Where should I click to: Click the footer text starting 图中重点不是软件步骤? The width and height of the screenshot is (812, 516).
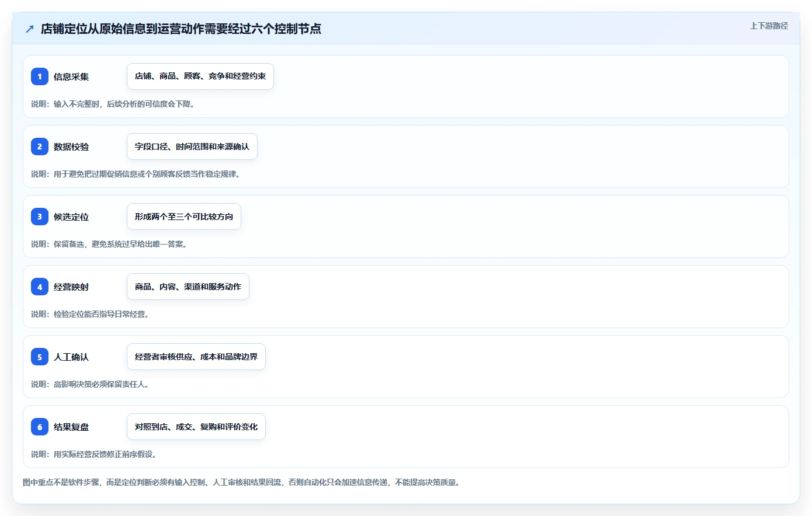[x=241, y=482]
